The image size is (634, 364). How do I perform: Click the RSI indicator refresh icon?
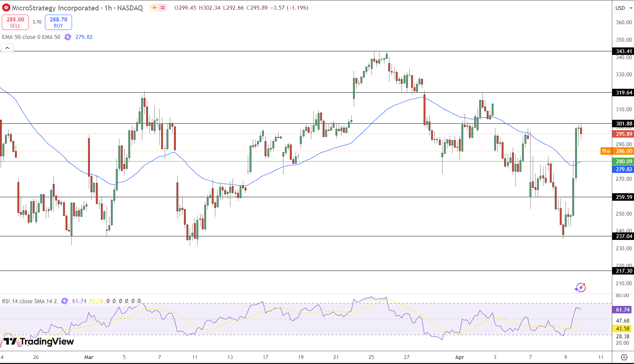pos(65,301)
